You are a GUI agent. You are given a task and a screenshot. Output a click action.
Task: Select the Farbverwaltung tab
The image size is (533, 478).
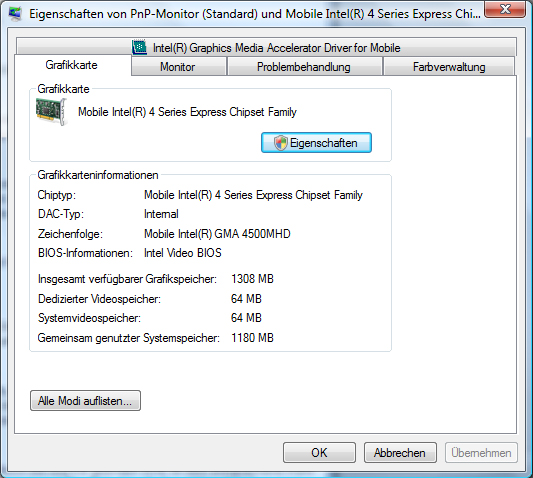pos(449,66)
